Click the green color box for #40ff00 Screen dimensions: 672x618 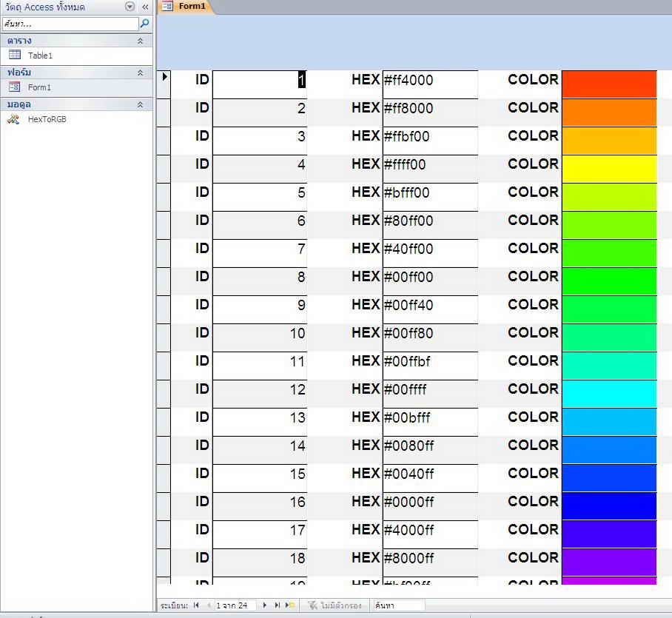(x=609, y=253)
